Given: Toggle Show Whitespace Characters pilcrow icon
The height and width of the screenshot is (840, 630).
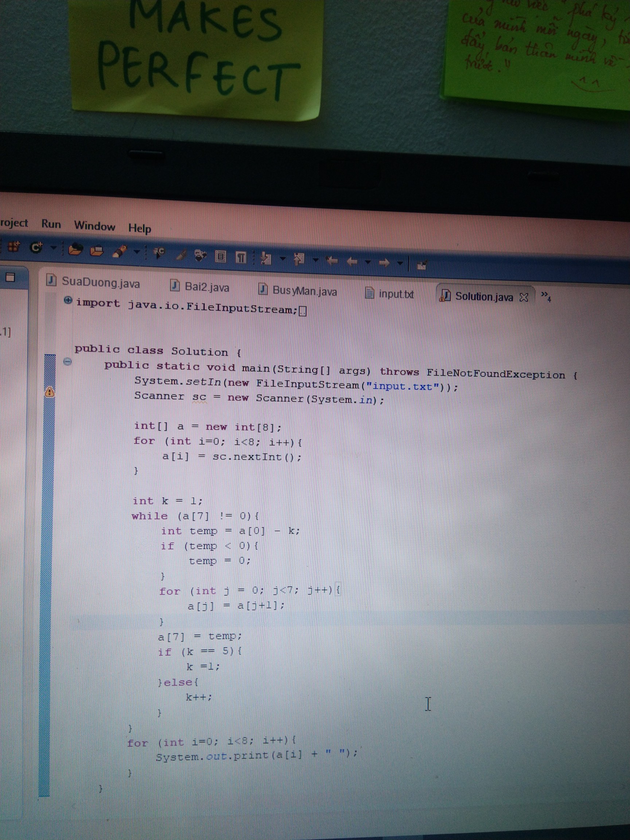Looking at the screenshot, I should tap(241, 257).
